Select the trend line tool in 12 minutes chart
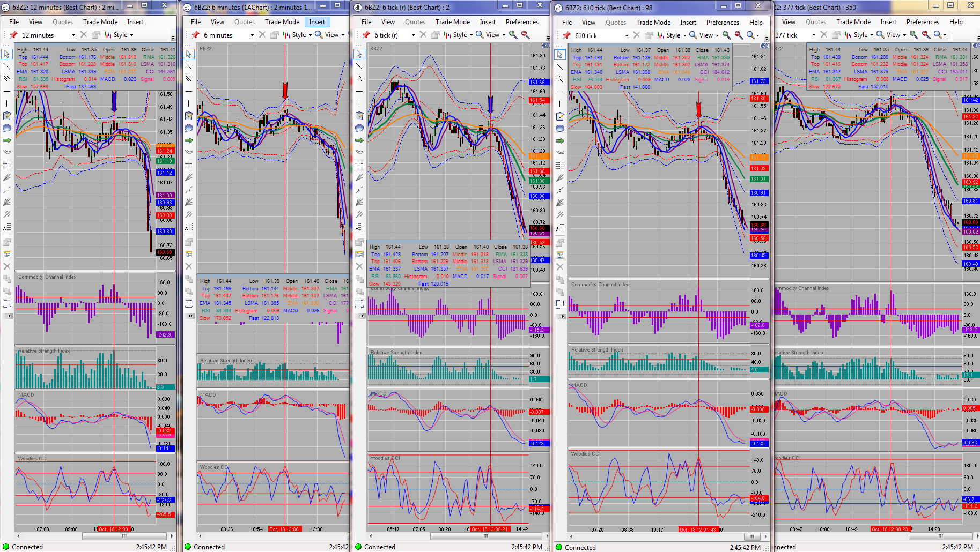This screenshot has width=980, height=552. coord(7,66)
